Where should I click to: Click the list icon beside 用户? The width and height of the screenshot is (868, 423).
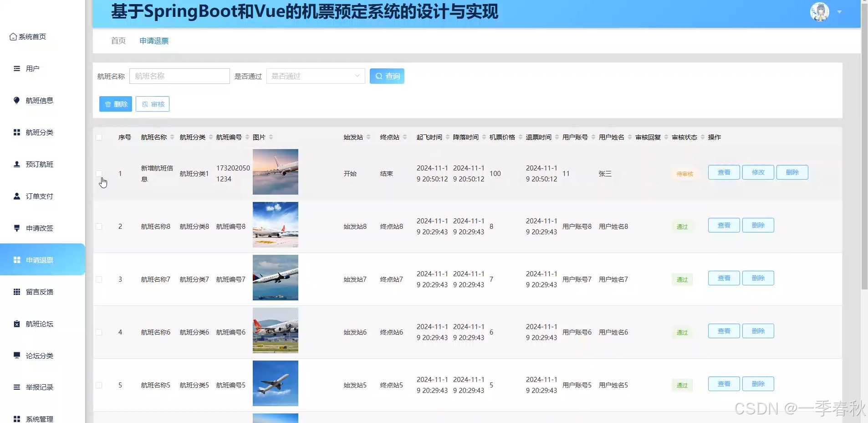[x=17, y=69]
